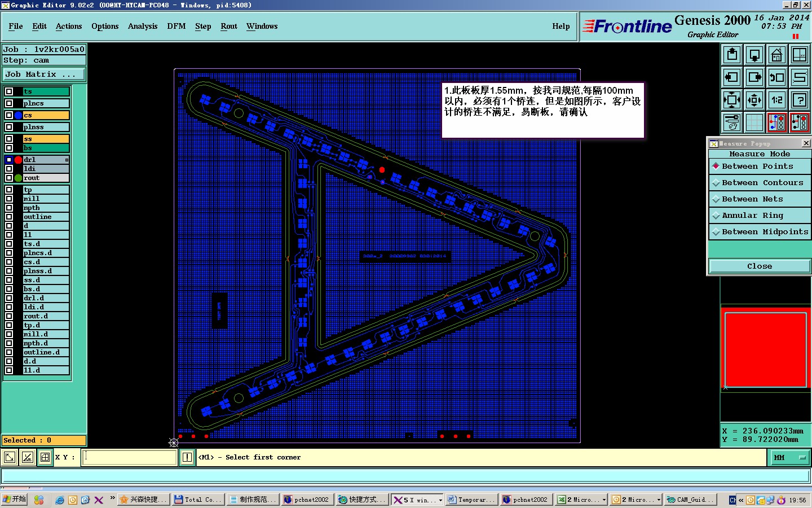Screen dimensions: 812x508
Task: Click the blue color swatch of cs layer
Action: pyautogui.click(x=19, y=115)
